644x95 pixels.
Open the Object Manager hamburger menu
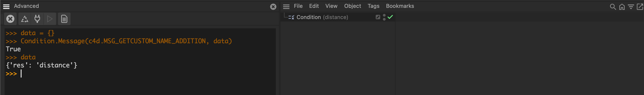[x=286, y=6]
